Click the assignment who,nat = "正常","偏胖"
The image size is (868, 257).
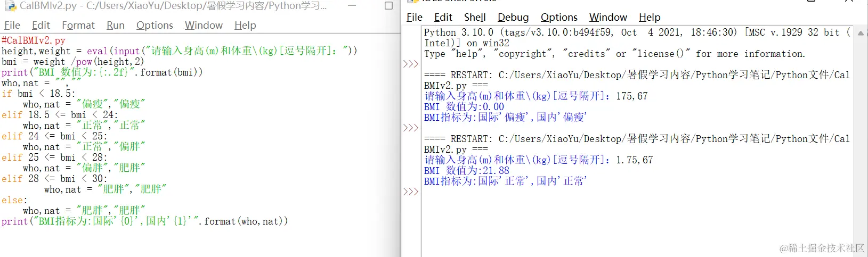[84, 147]
